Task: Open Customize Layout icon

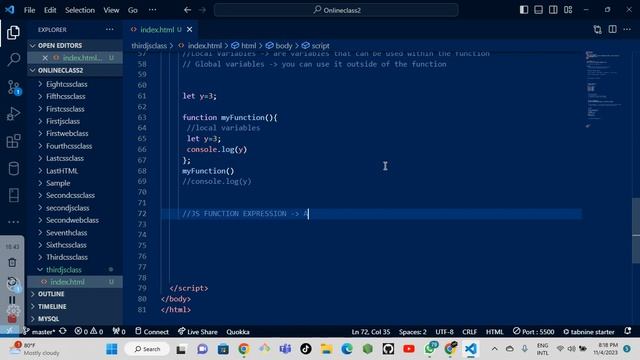Action: [568, 9]
